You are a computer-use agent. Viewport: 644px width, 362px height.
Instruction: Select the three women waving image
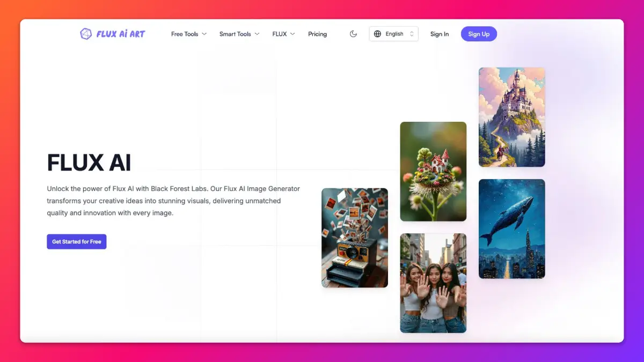433,283
